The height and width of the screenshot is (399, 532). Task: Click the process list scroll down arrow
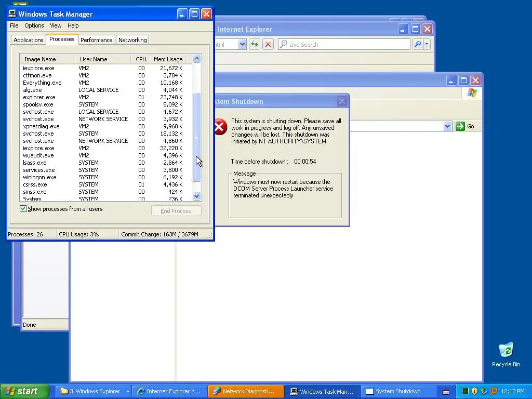point(197,196)
